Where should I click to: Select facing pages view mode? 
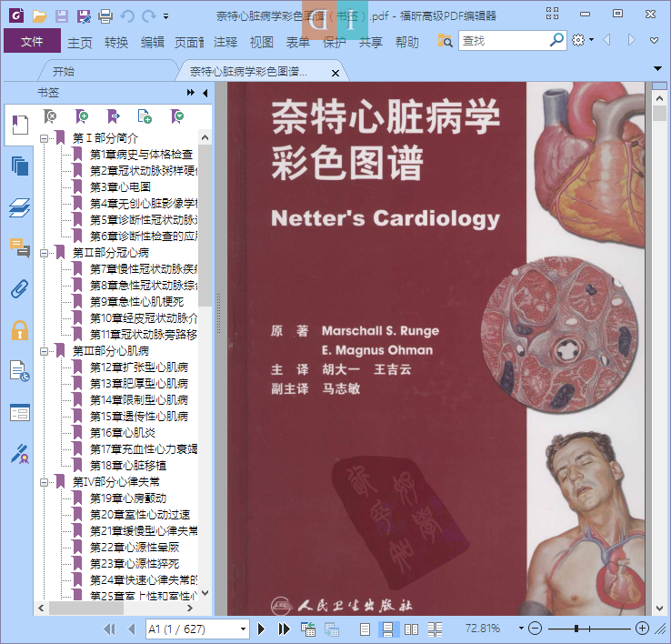pos(411,629)
